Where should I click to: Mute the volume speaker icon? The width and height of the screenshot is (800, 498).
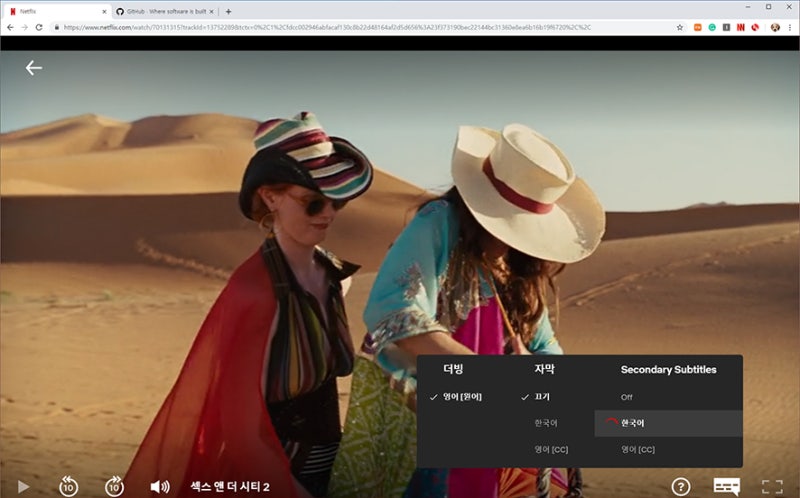pos(160,486)
